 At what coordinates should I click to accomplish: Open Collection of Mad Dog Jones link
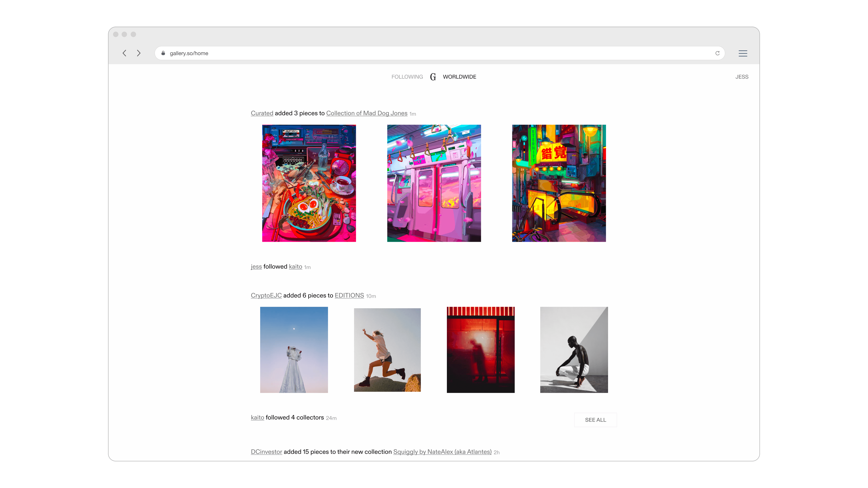pos(367,113)
